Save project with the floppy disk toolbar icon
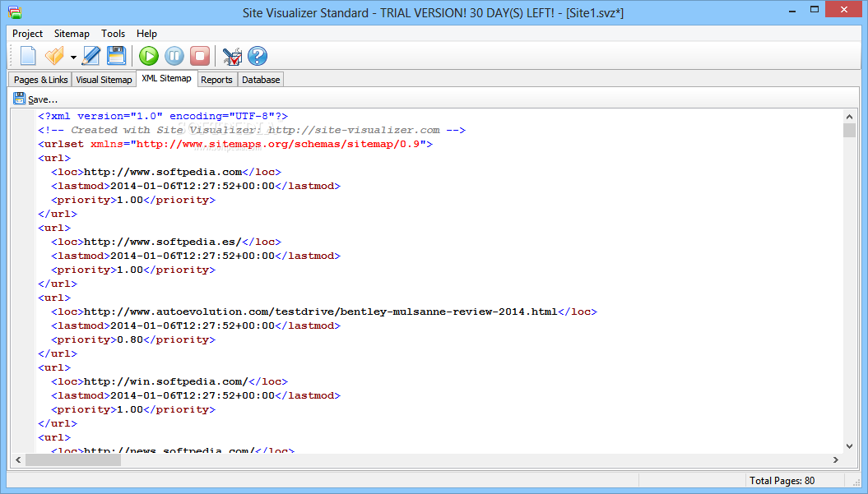The width and height of the screenshot is (868, 494). (116, 56)
